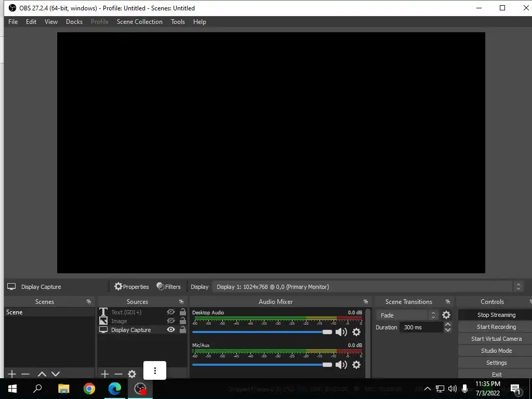
Task: Click three-dot overflow button in Sources toolbar
Action: (x=155, y=370)
